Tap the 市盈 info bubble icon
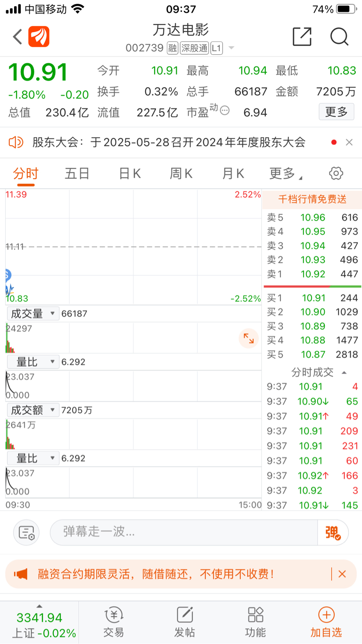The height and width of the screenshot is (644, 362). point(225,111)
